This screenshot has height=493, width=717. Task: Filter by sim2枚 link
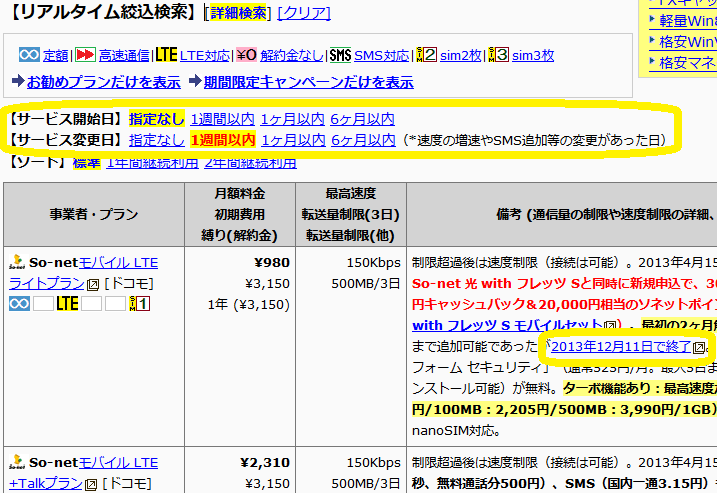460,56
